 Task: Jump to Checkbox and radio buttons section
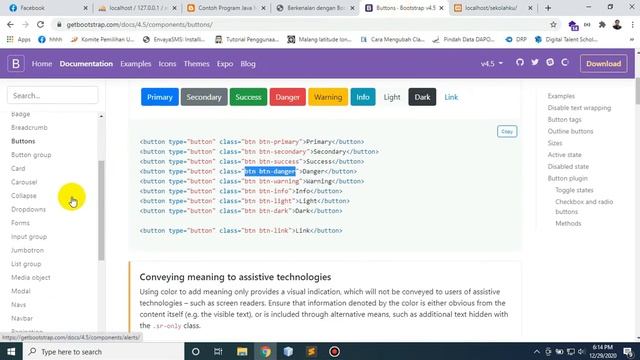[584, 207]
